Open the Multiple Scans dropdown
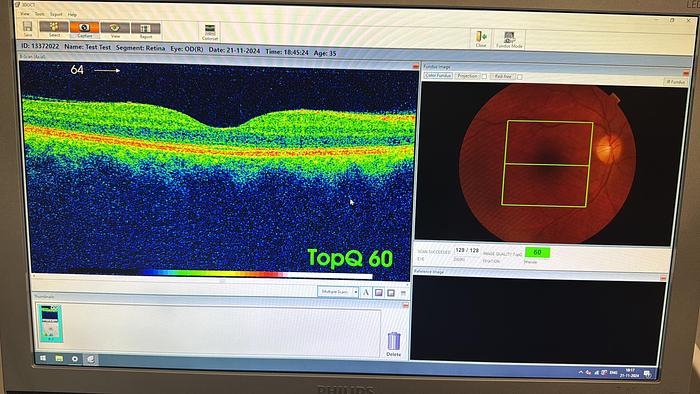Viewport: 700px width, 394px height. 338,291
